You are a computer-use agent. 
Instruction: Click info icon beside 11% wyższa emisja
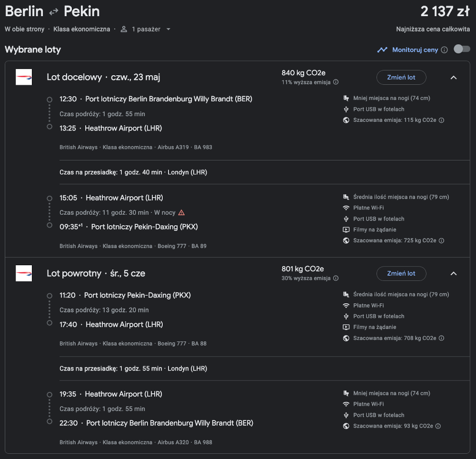pos(336,82)
